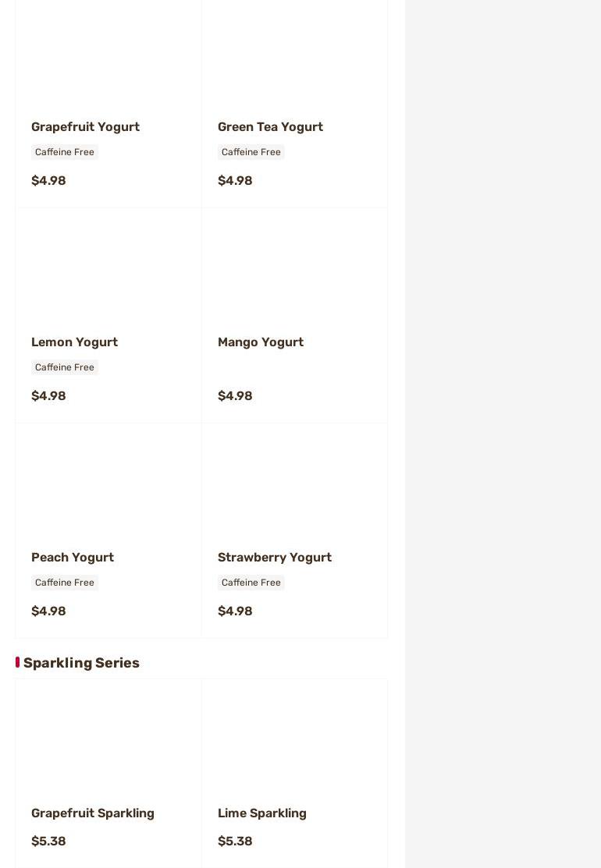The height and width of the screenshot is (868, 601).
Task: Open the Grapefruit Sparkling drink
Action: [x=93, y=813]
